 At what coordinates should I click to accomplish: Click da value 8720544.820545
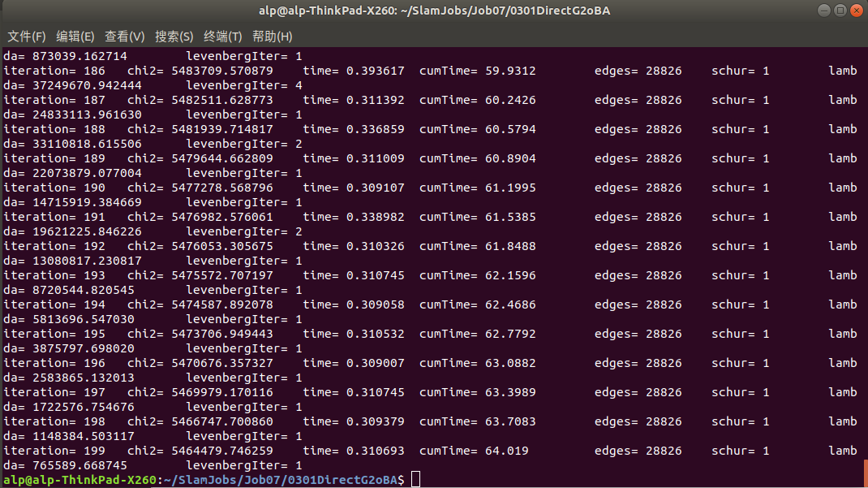tap(83, 290)
